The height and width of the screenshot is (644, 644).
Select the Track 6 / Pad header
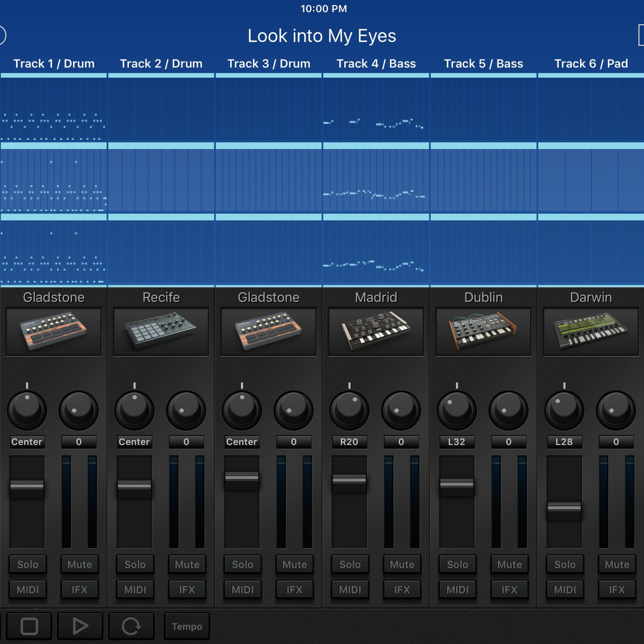tap(591, 63)
